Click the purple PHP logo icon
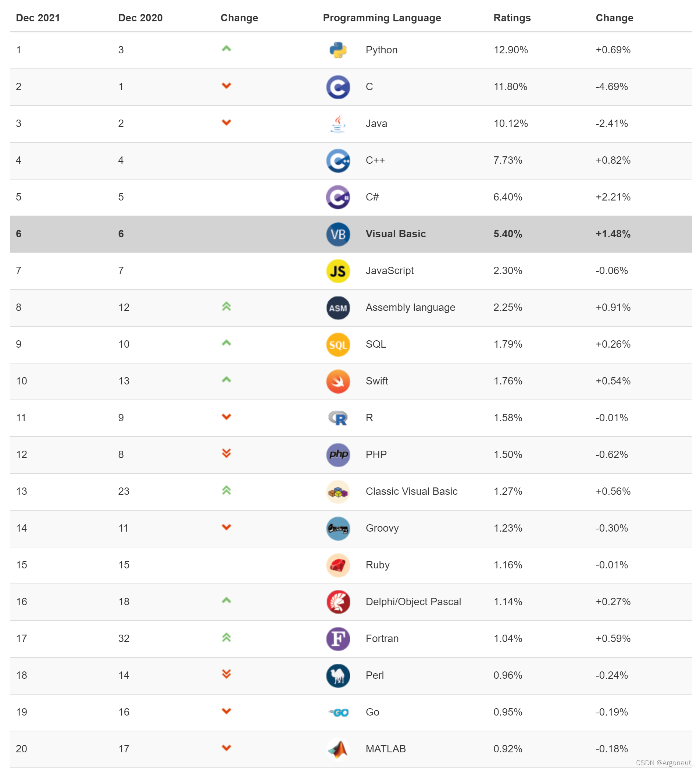 coord(338,454)
